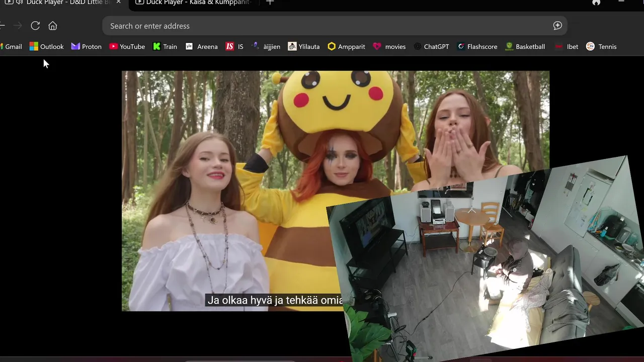Image resolution: width=644 pixels, height=362 pixels.
Task: Open the ChatGPT bookmark
Action: tap(431, 46)
